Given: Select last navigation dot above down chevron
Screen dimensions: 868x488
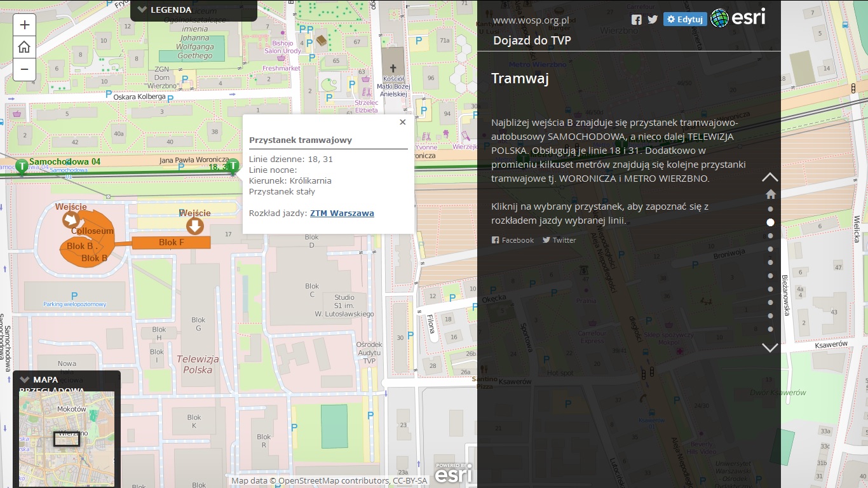Looking at the screenshot, I should [x=770, y=329].
